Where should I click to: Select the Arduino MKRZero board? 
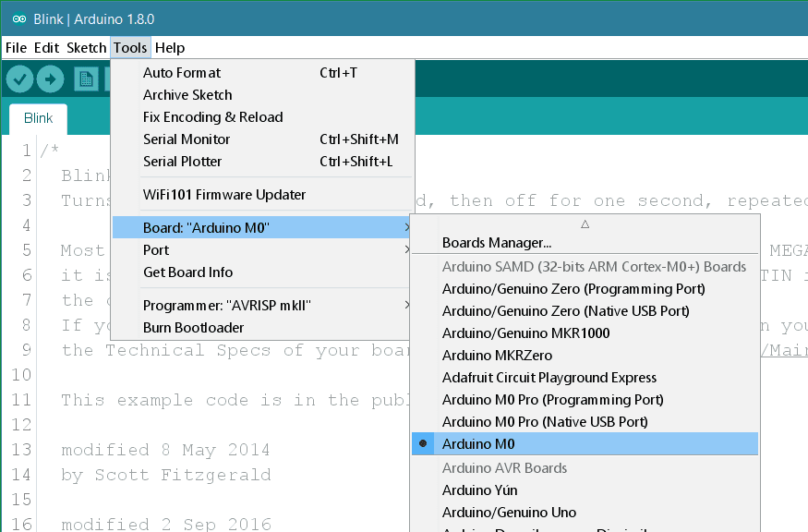pos(497,356)
